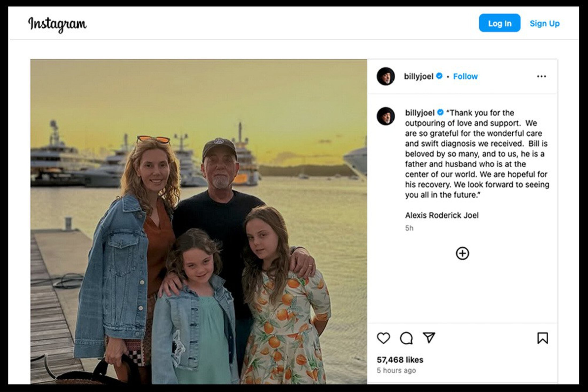Click verified badge next to caption username
Image resolution: width=588 pixels, height=392 pixels.
pyautogui.click(x=440, y=113)
